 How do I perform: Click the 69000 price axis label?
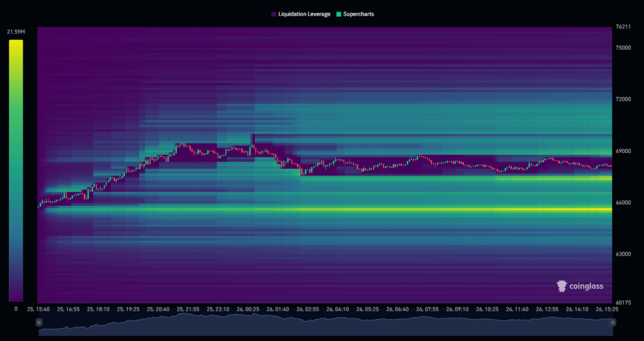click(623, 151)
